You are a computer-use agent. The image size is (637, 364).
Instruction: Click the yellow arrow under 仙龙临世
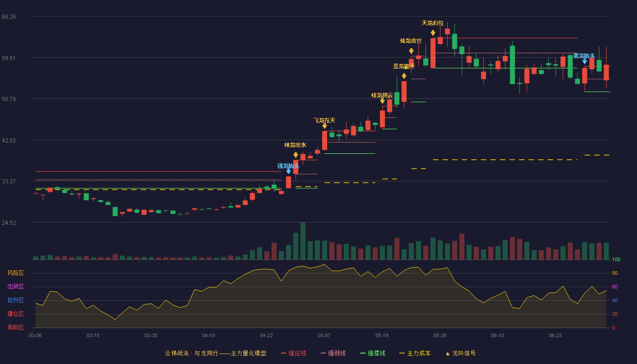411,51
